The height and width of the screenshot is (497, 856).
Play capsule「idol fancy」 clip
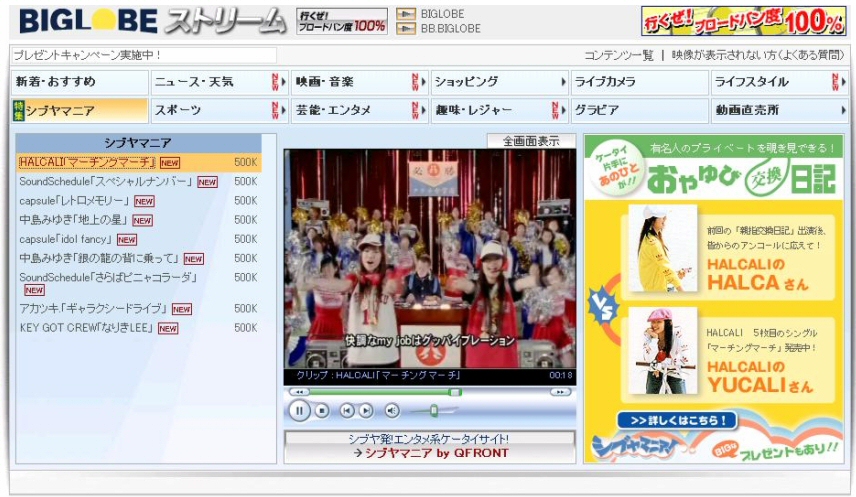click(x=66, y=239)
